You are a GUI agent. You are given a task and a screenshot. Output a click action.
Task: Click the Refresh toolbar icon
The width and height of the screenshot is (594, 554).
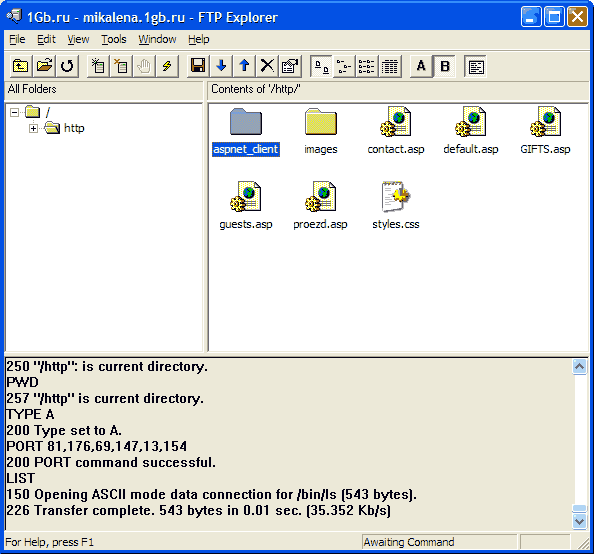tap(67, 66)
